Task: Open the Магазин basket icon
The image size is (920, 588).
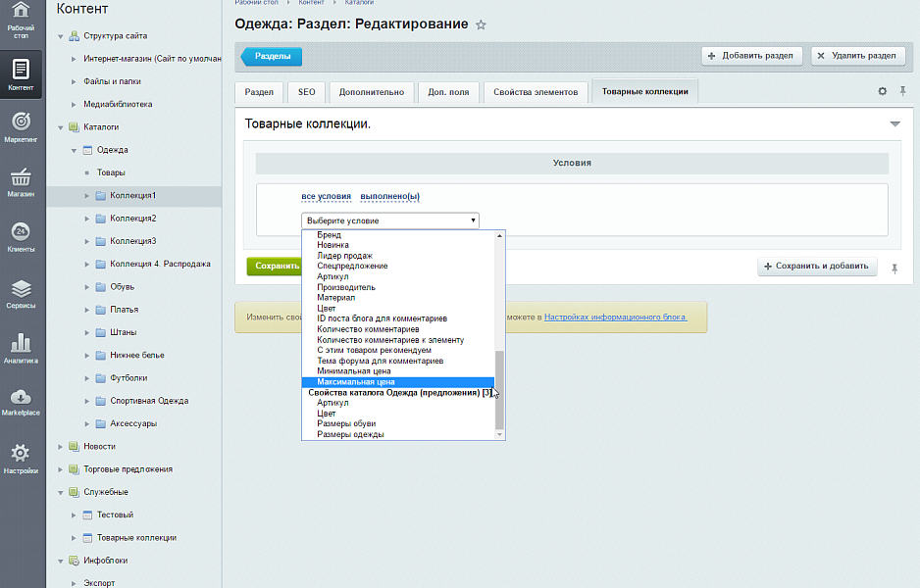Action: click(x=22, y=181)
